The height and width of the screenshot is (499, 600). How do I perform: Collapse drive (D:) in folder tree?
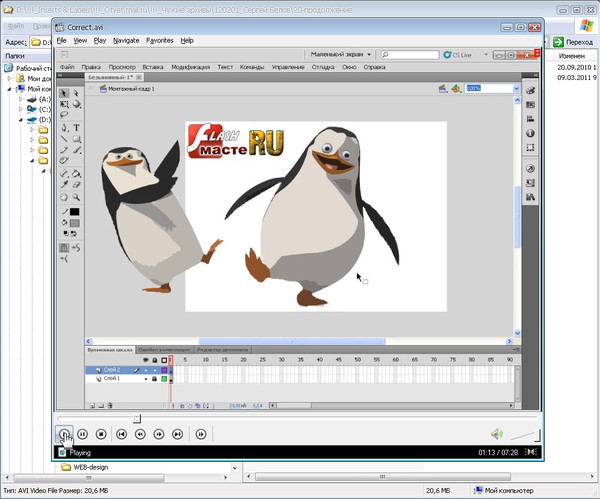pyautogui.click(x=21, y=120)
